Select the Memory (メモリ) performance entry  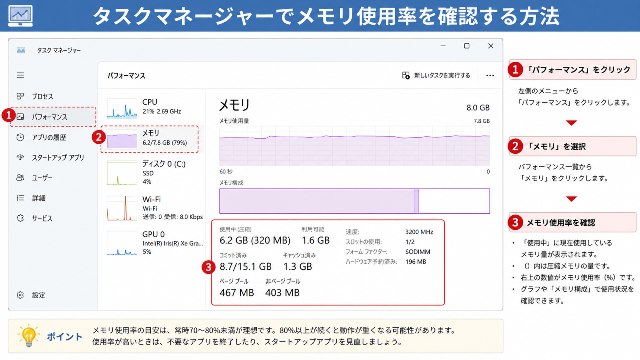tap(151, 139)
